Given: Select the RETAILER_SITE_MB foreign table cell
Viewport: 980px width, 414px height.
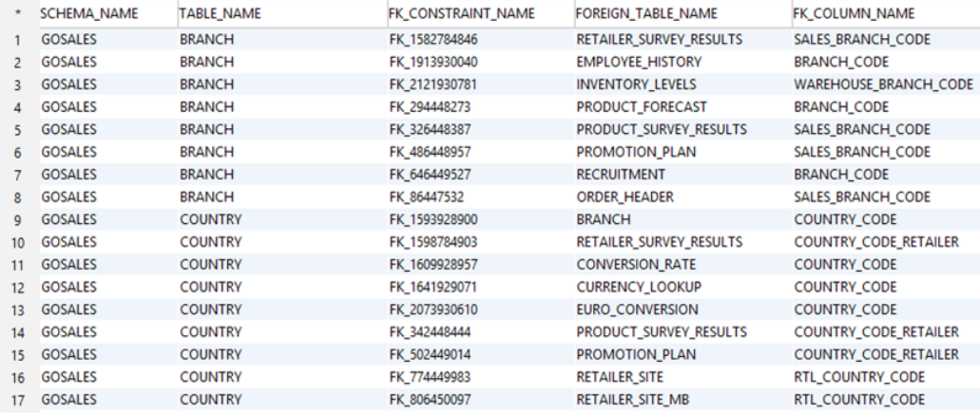Looking at the screenshot, I should (683, 400).
